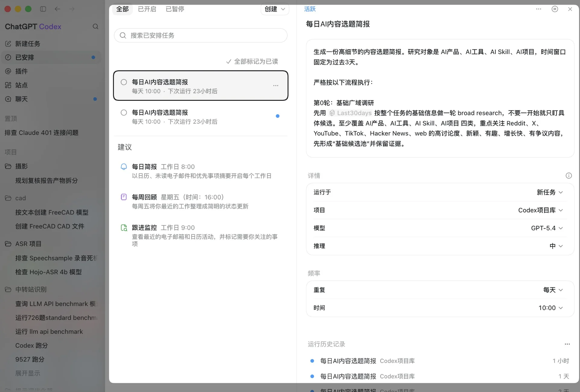Open more options for 运行历史记录

pos(567,344)
